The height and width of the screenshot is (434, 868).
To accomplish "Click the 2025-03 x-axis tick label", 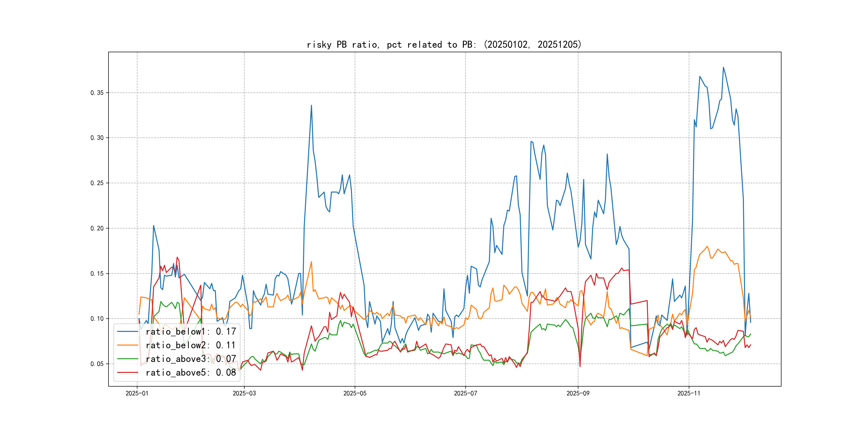I will point(244,394).
